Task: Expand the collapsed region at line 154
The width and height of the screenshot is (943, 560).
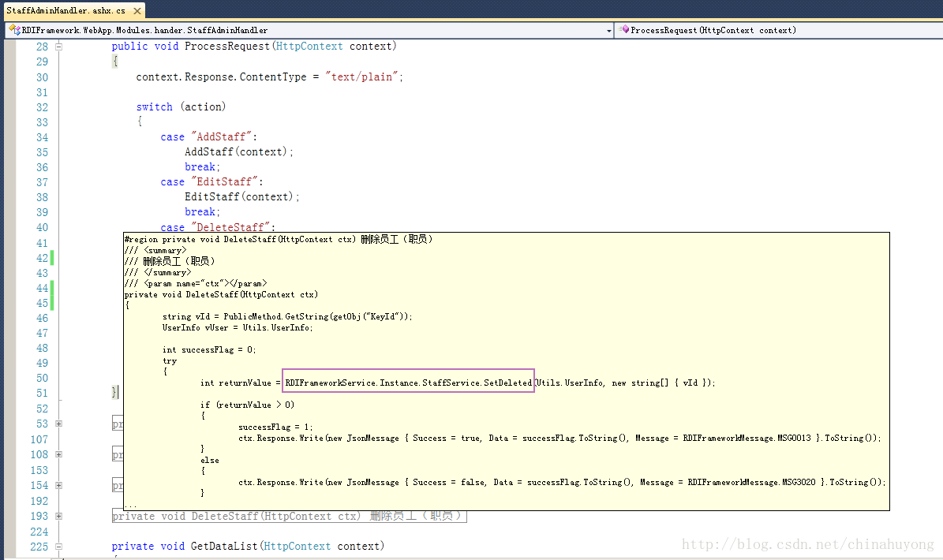Action: [x=59, y=485]
